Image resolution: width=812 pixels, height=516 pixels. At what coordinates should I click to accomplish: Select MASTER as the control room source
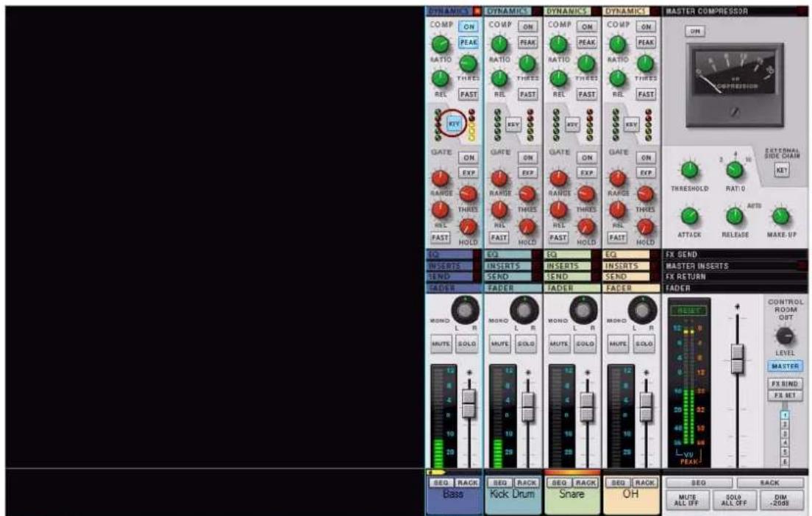point(785,366)
